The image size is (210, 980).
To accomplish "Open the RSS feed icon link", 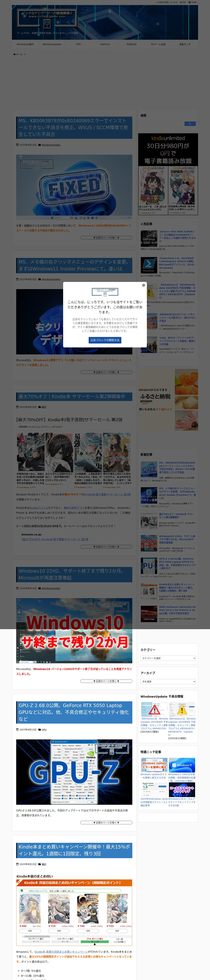I will [x=183, y=2].
